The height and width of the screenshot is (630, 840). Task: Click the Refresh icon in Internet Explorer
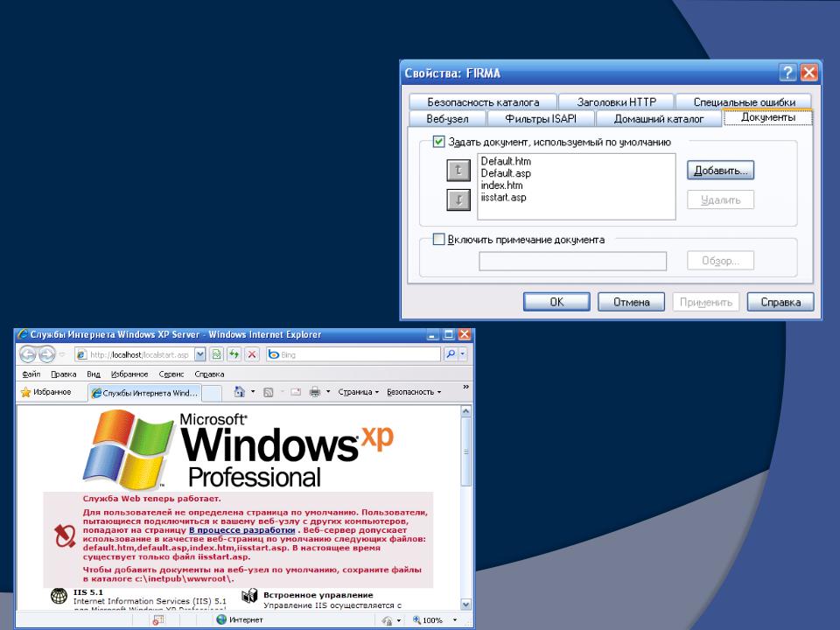(234, 354)
